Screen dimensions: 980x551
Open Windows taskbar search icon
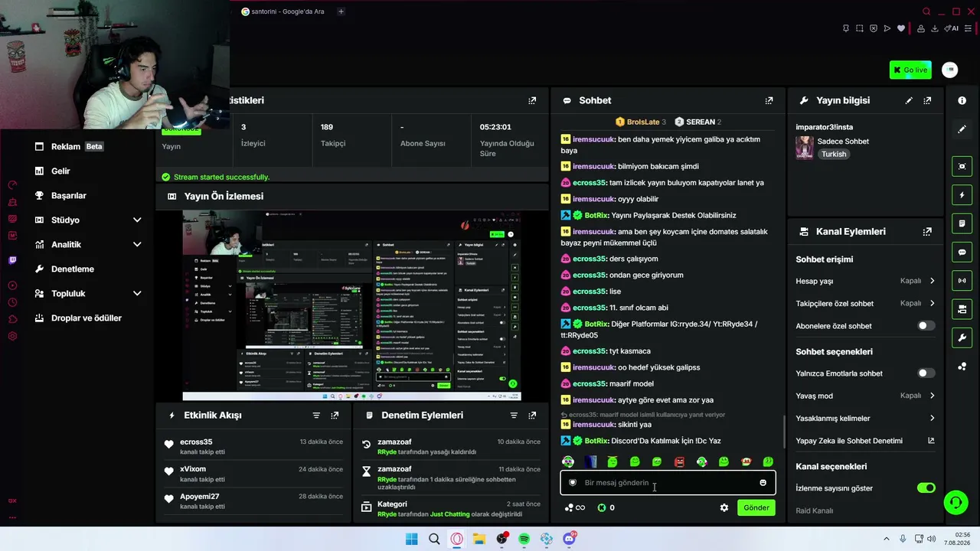point(434,539)
